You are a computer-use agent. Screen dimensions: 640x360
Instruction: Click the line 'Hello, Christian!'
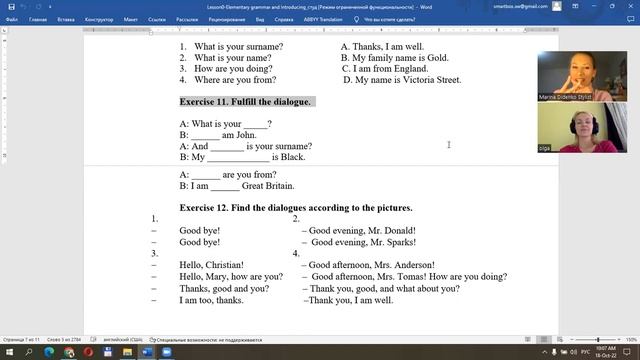click(211, 265)
